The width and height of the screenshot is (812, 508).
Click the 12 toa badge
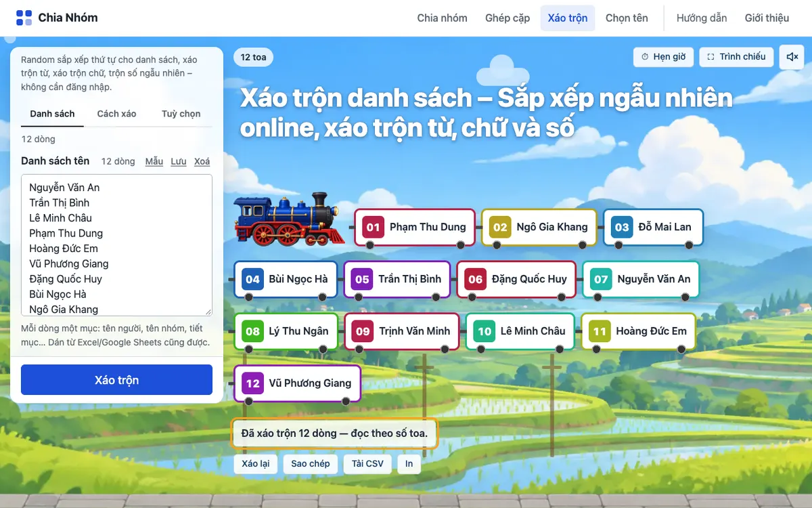point(254,58)
